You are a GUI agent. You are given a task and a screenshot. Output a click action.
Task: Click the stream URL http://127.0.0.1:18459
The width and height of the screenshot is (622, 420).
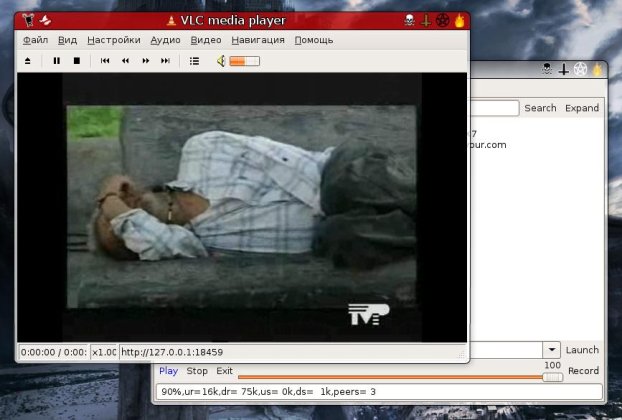172,352
